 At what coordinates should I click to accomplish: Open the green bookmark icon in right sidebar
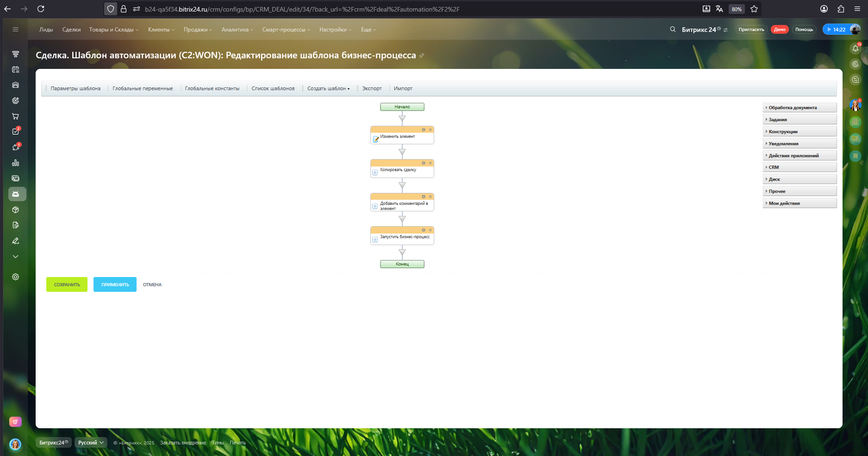pyautogui.click(x=856, y=156)
